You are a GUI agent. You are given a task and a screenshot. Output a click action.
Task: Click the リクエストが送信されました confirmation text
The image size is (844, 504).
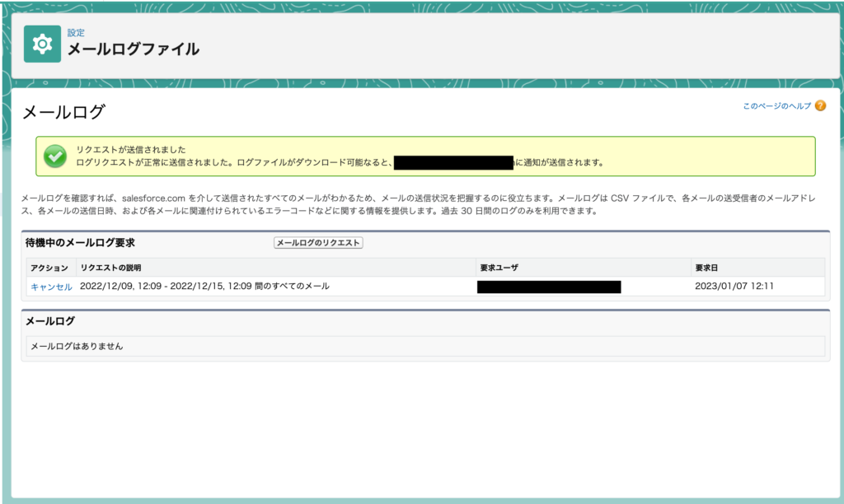point(131,150)
